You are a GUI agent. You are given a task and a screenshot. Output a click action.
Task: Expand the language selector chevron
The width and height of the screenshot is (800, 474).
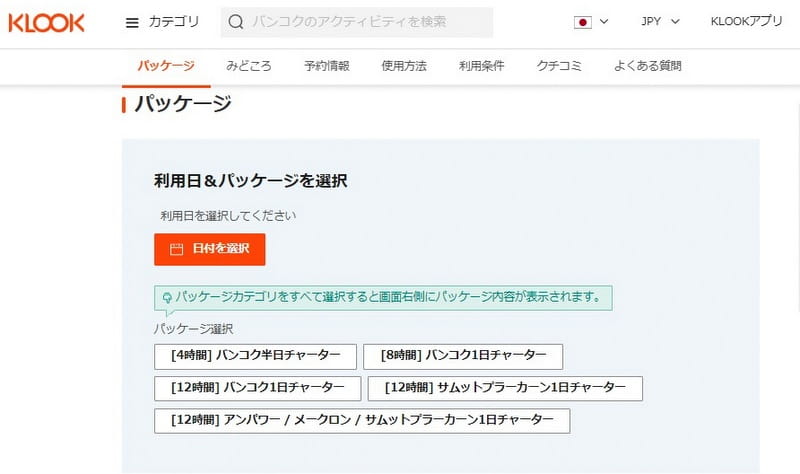tap(604, 22)
